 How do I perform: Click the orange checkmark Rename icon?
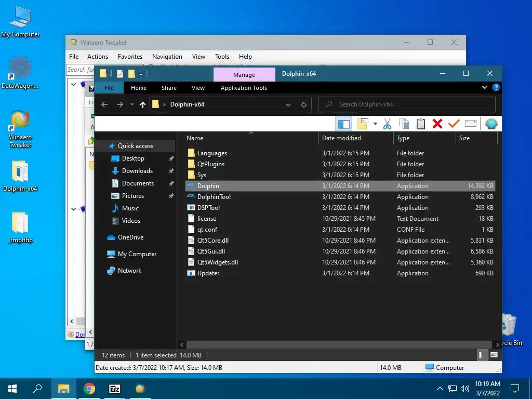point(454,123)
